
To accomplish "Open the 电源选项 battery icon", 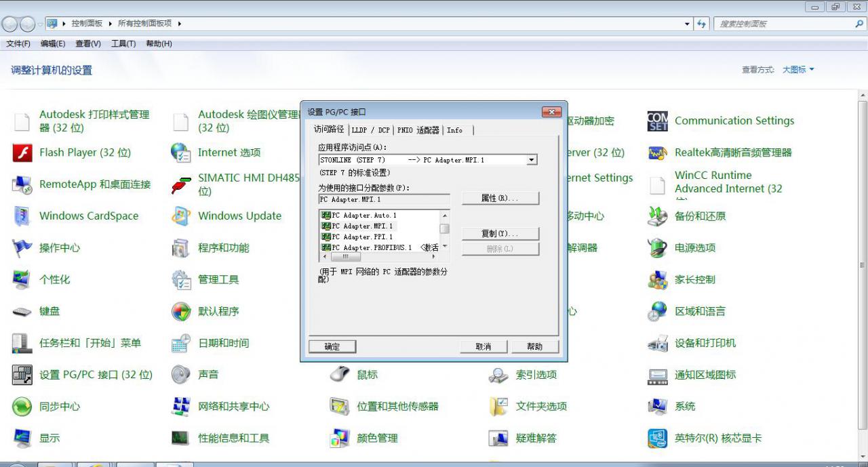I will pyautogui.click(x=658, y=248).
